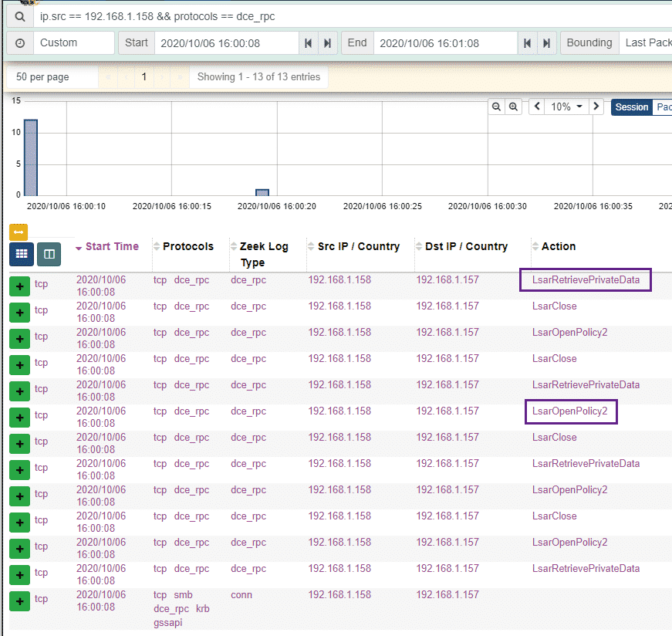Jump End time to next boundary
The width and height of the screenshot is (672, 636).
pos(546,43)
